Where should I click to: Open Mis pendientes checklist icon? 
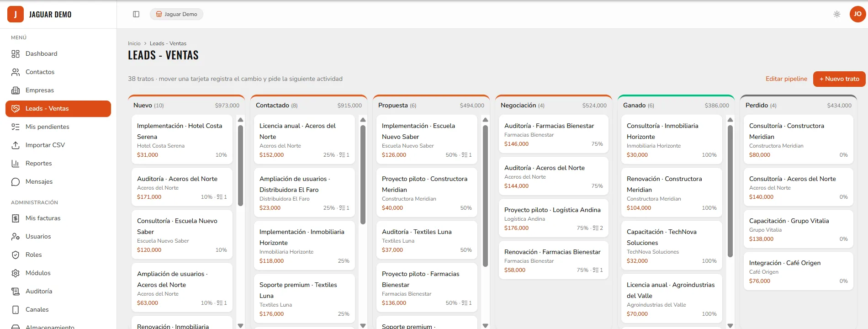click(16, 127)
